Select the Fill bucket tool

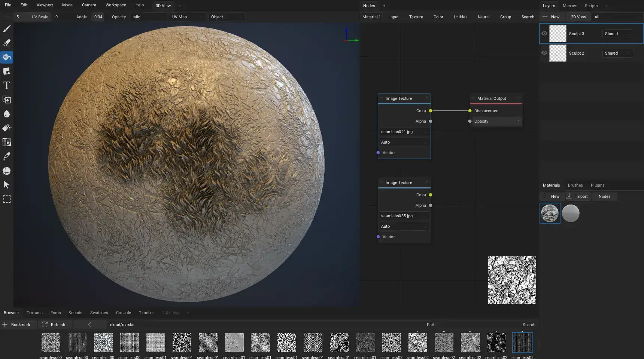(x=7, y=57)
